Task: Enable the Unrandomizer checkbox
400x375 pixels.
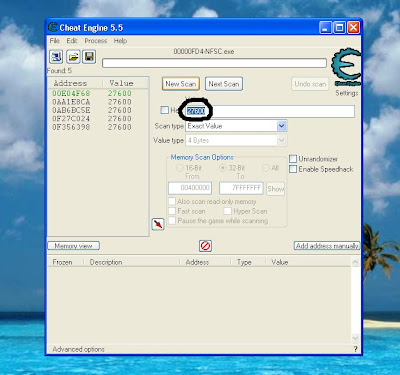Action: click(x=293, y=159)
